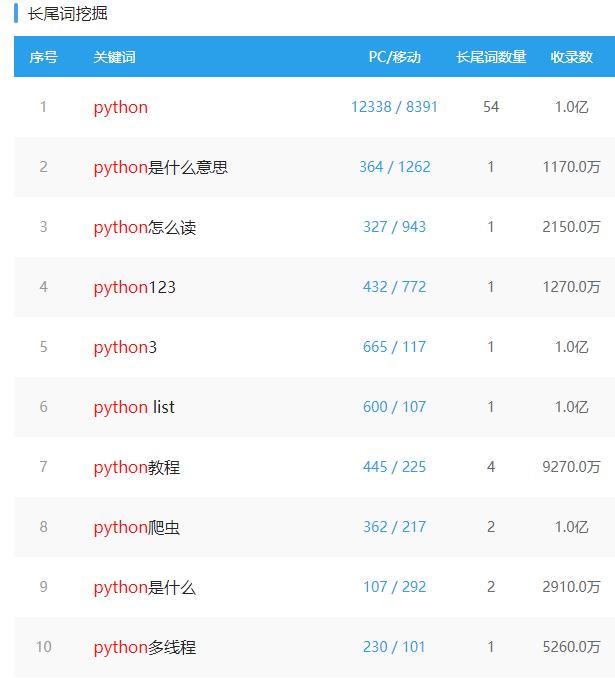Image resolution: width=615 pixels, height=678 pixels.
Task: Open keyword python是什么意思
Action: pos(160,167)
